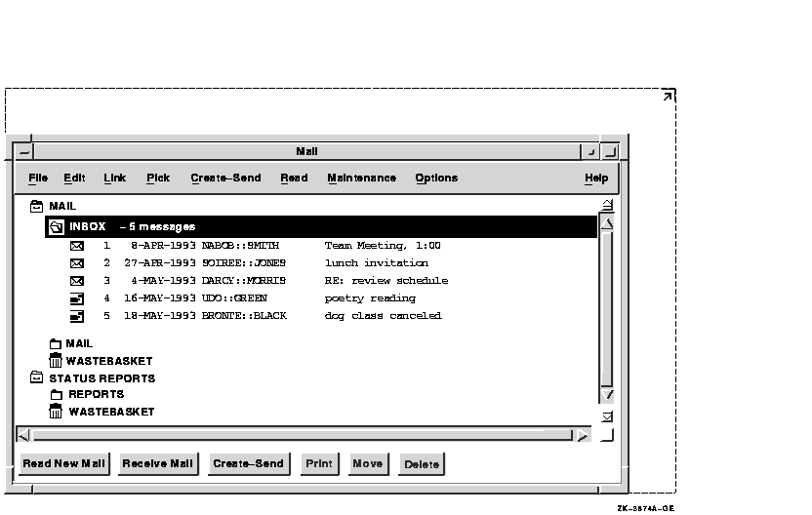The height and width of the screenshot is (515, 812).
Task: Click the read-message icon for UDO::GREEN
Action: pyautogui.click(x=77, y=298)
